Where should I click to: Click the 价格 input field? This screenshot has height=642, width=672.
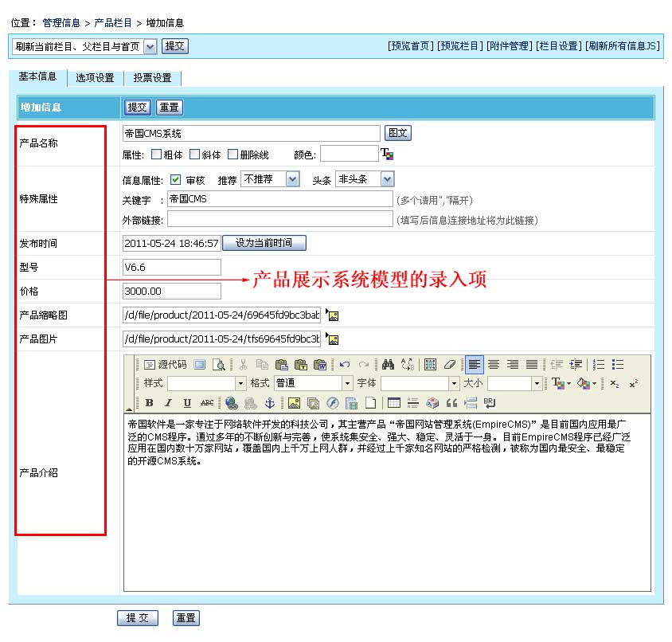coord(171,292)
